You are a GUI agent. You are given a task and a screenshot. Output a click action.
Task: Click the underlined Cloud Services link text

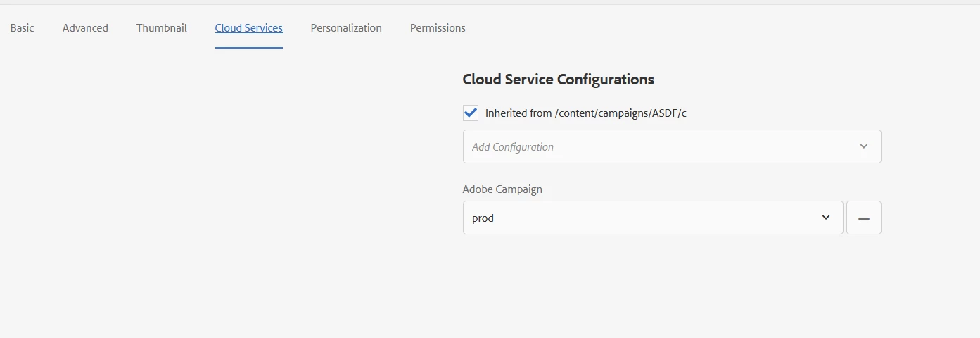249,28
